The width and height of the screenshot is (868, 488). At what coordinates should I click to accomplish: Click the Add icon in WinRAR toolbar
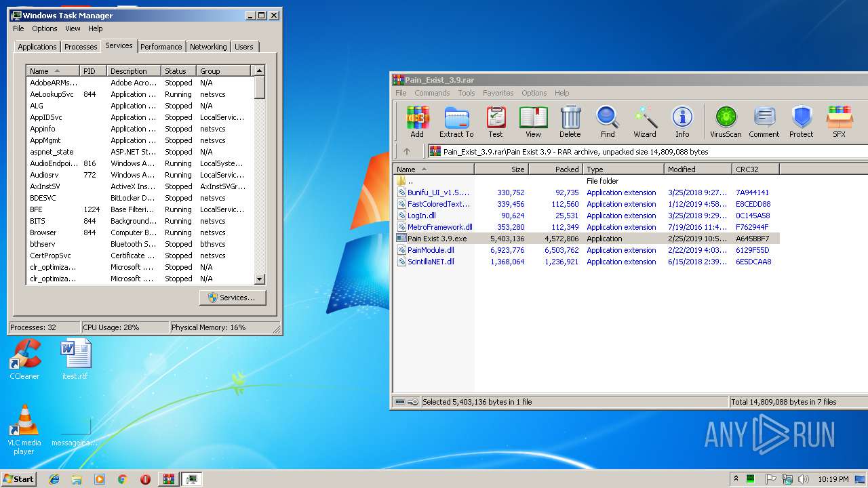[x=417, y=122]
